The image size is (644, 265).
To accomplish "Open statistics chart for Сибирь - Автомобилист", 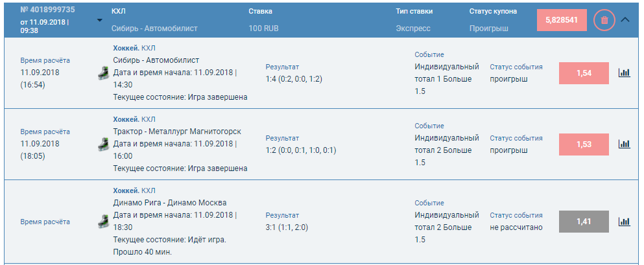I will (x=625, y=73).
